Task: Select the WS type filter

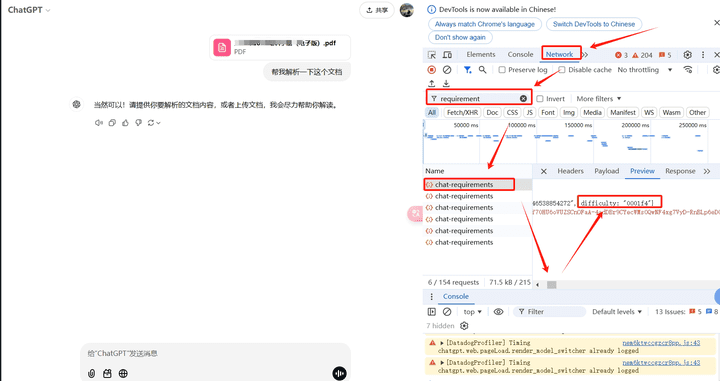Action: 649,112
